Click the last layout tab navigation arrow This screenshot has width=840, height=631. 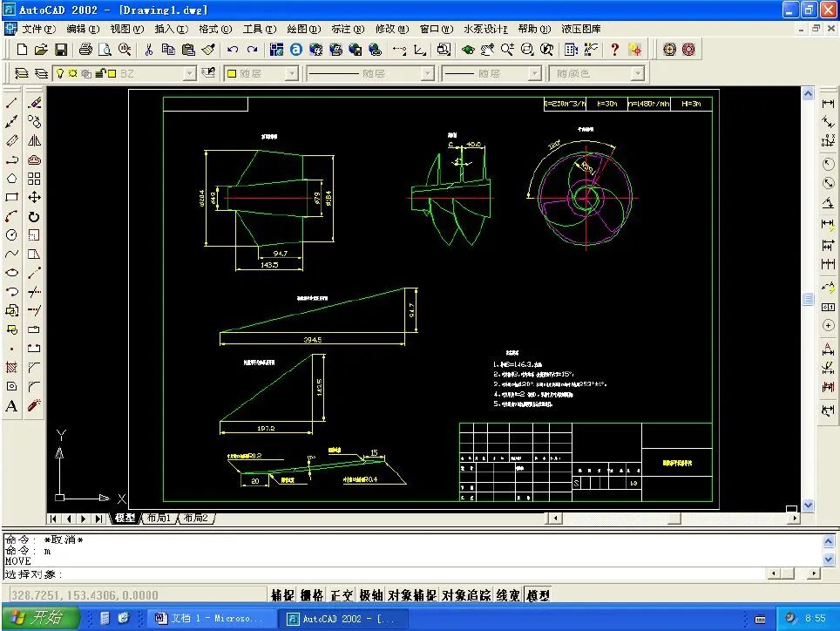(x=98, y=519)
